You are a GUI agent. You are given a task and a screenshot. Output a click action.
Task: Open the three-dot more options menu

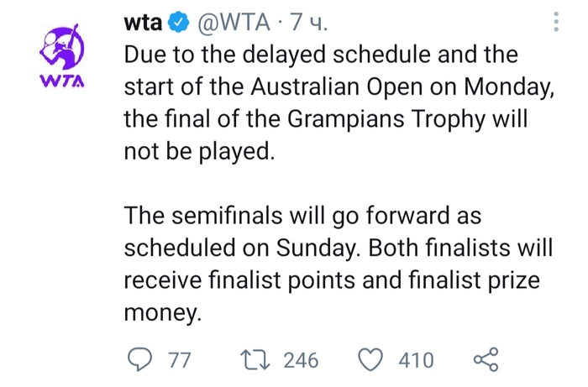click(x=557, y=24)
